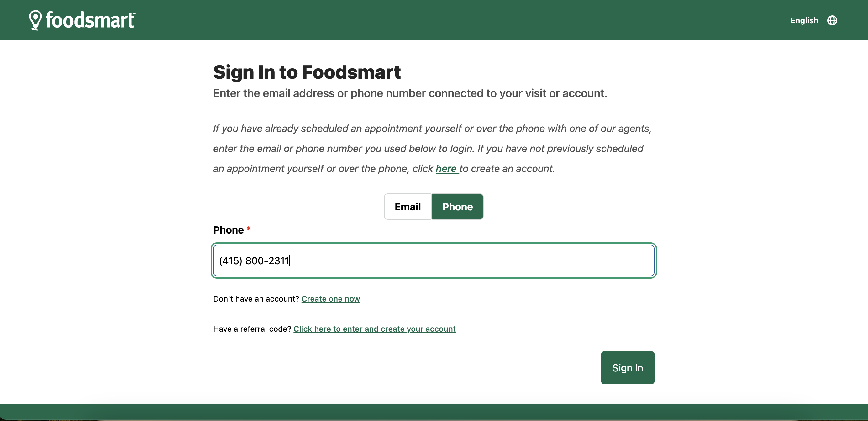The height and width of the screenshot is (421, 868).
Task: Click the foodsmart wordmark in header
Action: [90, 20]
